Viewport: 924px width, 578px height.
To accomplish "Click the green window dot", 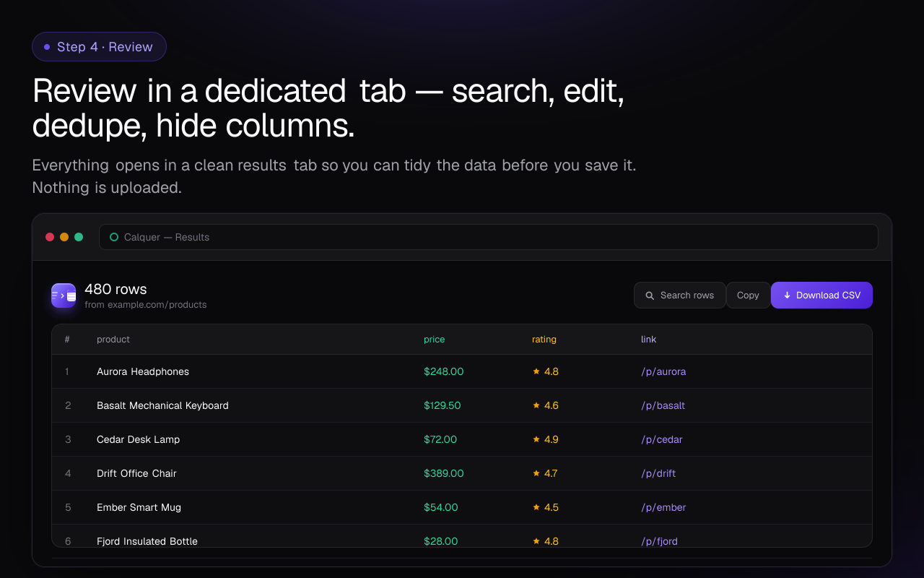I will [x=79, y=237].
